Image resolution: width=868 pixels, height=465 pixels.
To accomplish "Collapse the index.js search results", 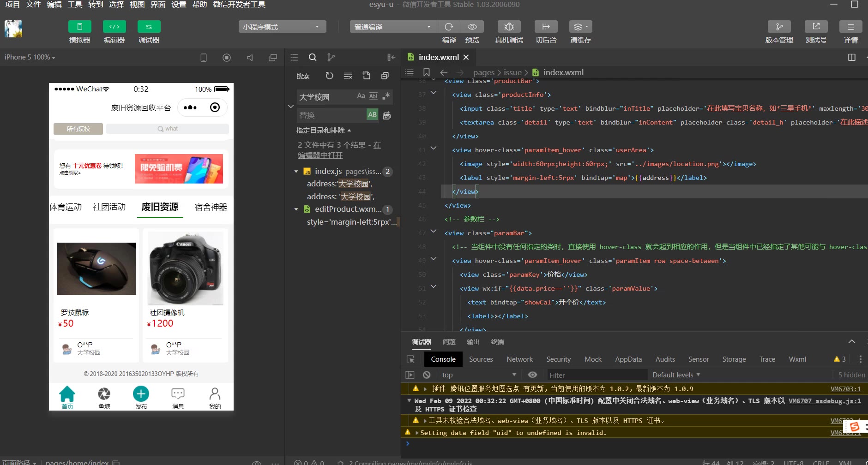I will [x=296, y=172].
